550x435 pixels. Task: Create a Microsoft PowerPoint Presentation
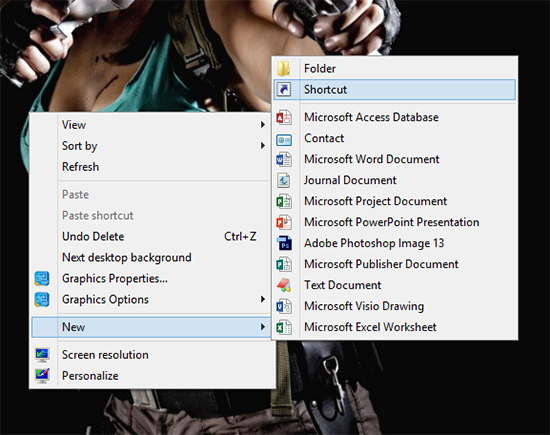(x=395, y=222)
